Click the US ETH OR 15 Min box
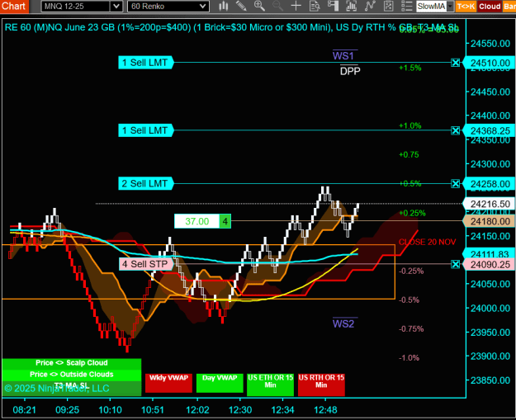 tap(270, 385)
